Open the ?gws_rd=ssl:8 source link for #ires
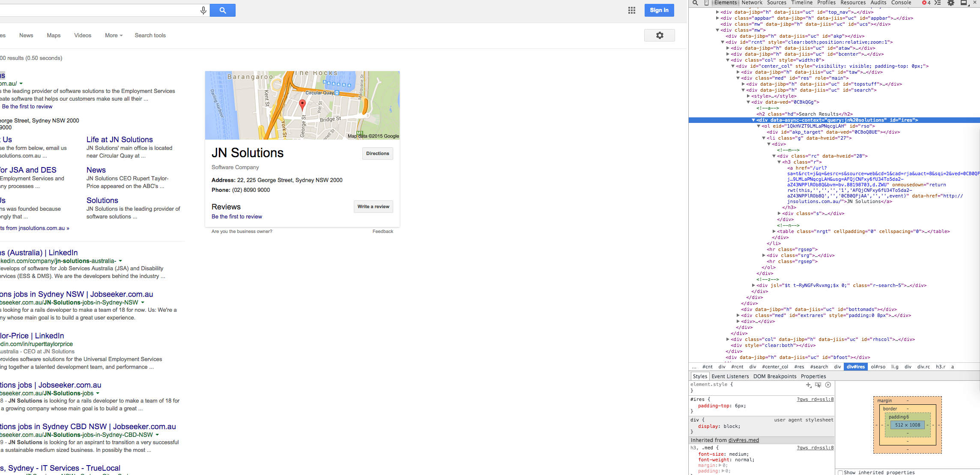The height and width of the screenshot is (475, 980). tap(815, 400)
